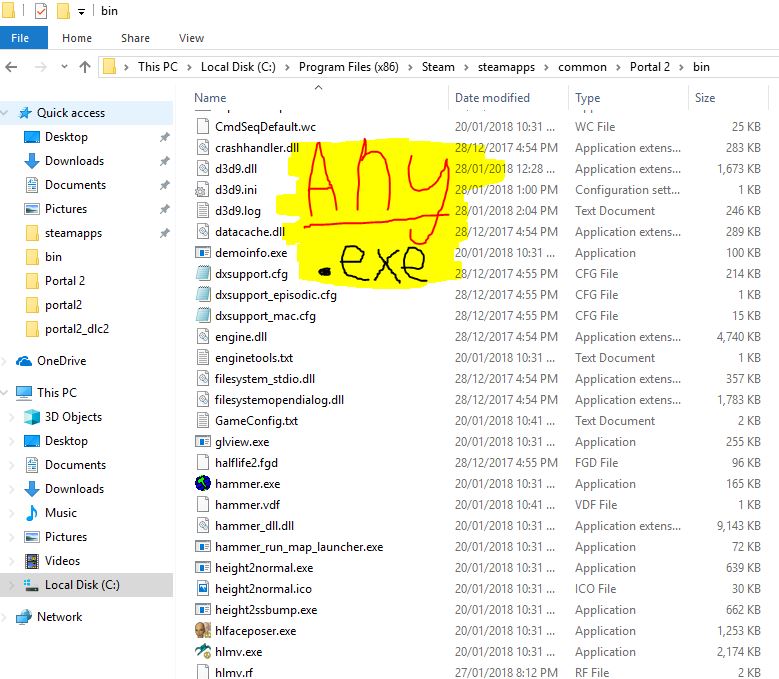The height and width of the screenshot is (679, 779).
Task: Unpin Downloads using its pin icon
Action: coord(164,161)
